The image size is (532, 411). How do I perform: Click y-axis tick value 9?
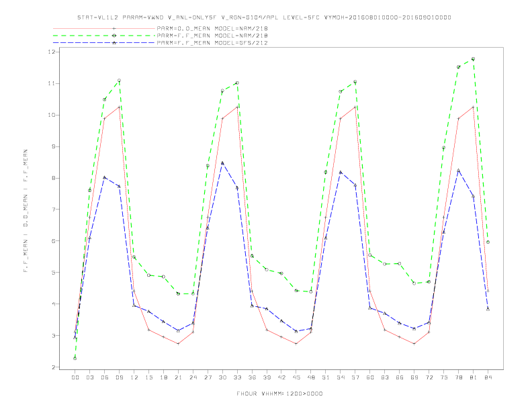54,146
